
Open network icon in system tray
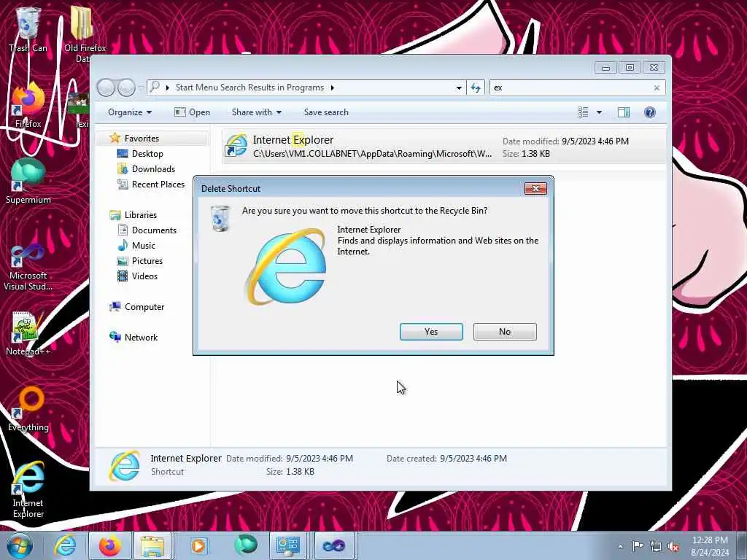pyautogui.click(x=656, y=547)
